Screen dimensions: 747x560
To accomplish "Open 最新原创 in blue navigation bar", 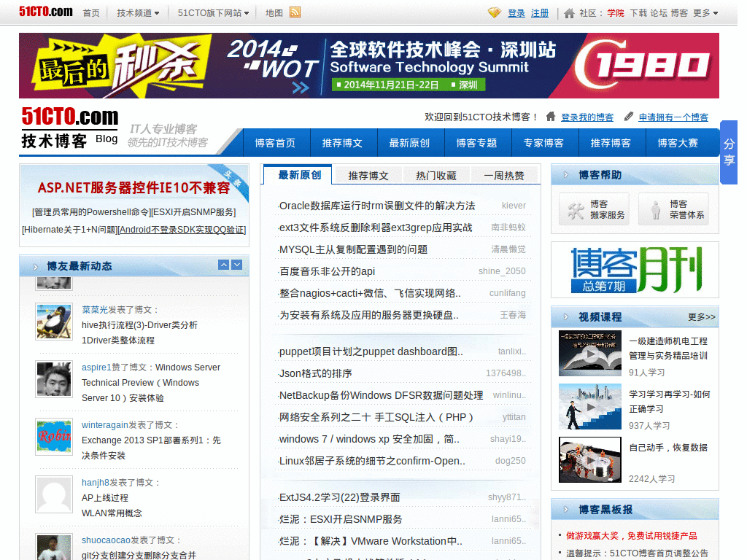I will (x=409, y=143).
